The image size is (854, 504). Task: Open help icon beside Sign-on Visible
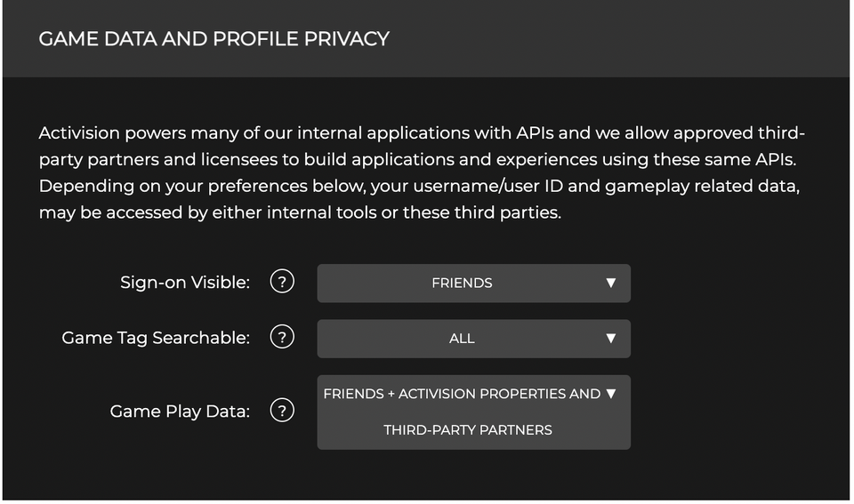point(282,282)
